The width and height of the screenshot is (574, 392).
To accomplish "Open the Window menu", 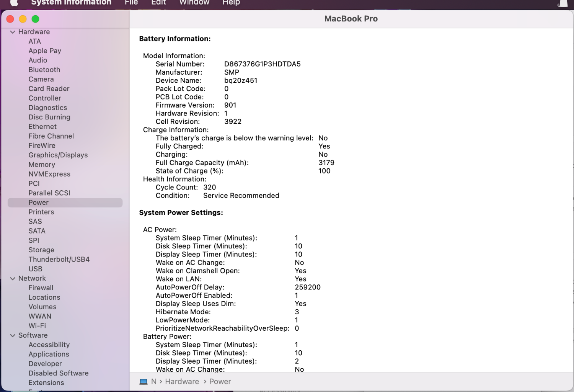I will [x=194, y=3].
